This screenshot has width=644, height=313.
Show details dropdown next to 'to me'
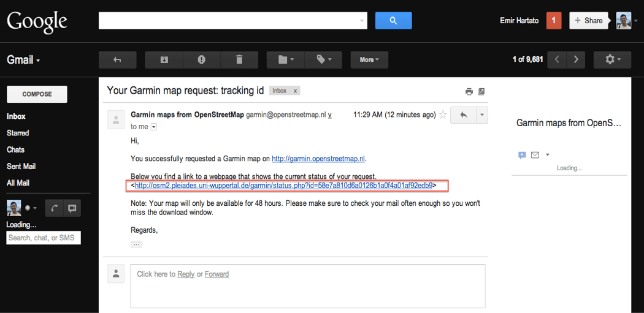point(154,127)
